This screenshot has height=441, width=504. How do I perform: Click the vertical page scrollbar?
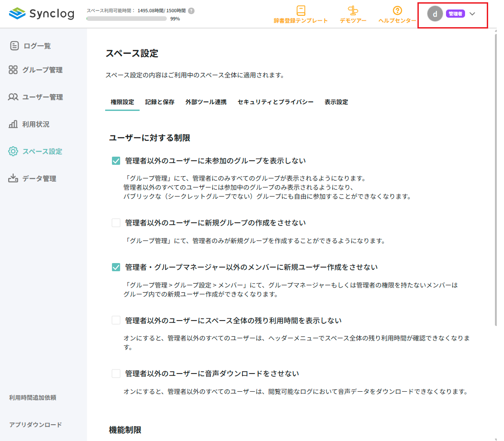[496, 180]
